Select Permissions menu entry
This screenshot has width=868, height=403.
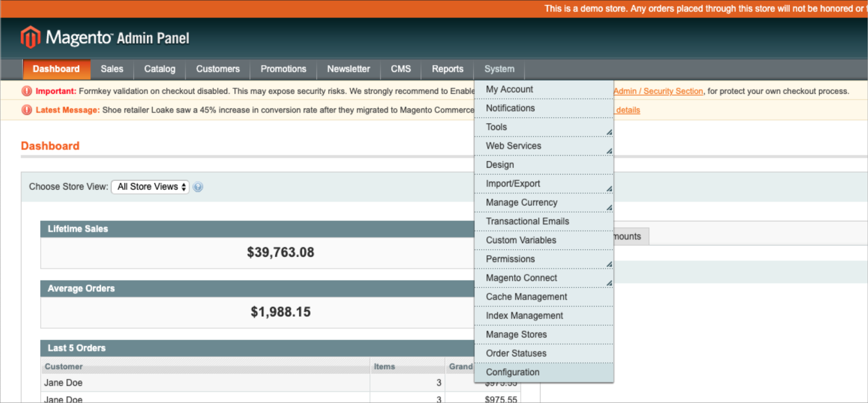tap(544, 259)
